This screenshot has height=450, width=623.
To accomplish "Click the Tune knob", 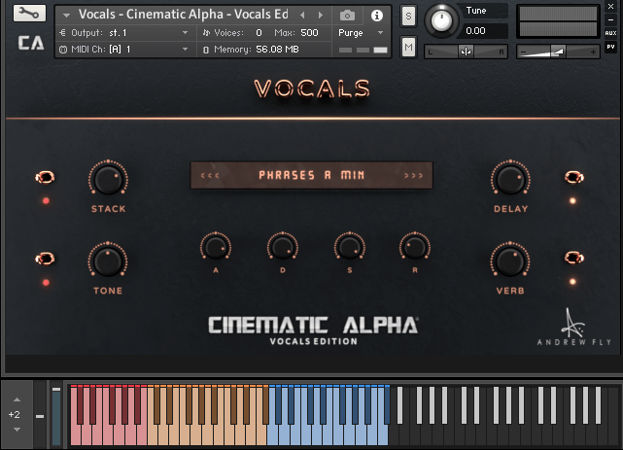I will 439,20.
